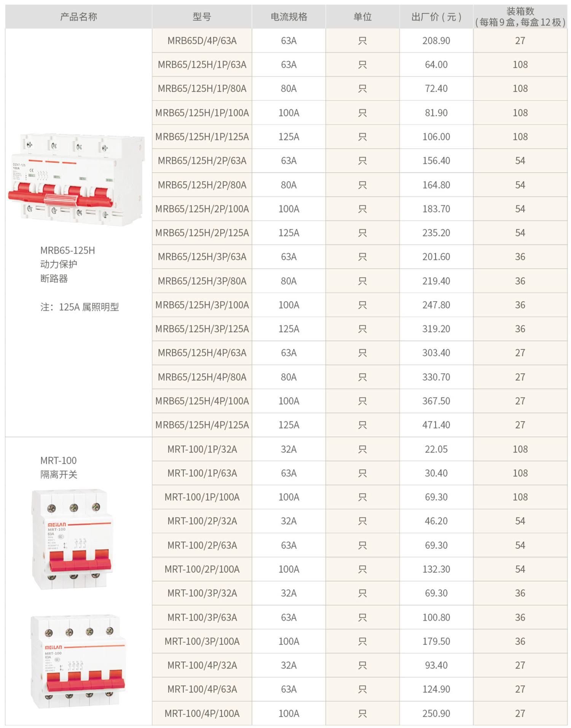Click model cell MRB65/125H/4P/80A
Screen dimensions: 571x728
pyautogui.click(x=202, y=377)
